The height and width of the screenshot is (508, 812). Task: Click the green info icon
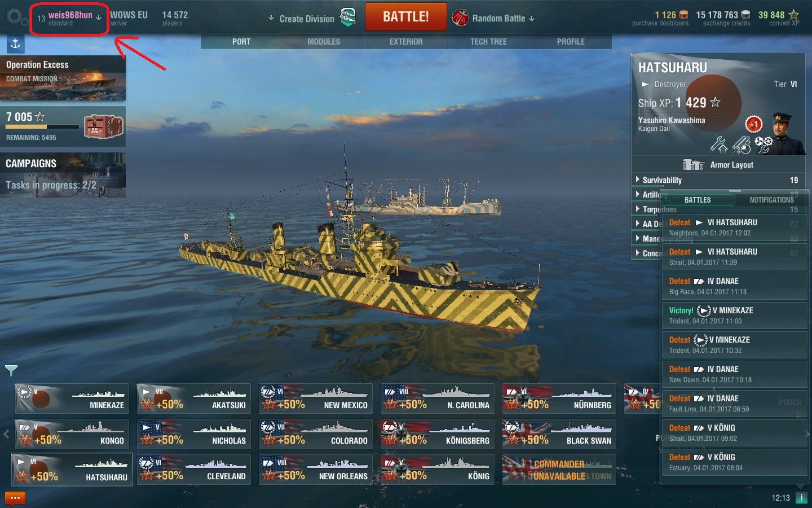(801, 497)
